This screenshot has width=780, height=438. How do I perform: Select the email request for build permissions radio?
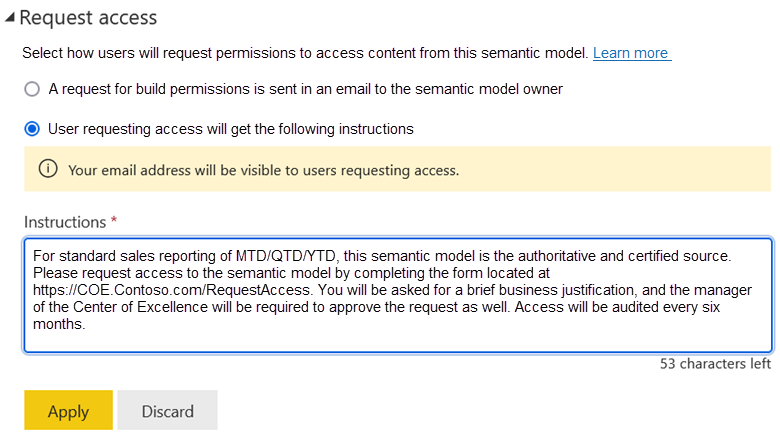coord(32,89)
